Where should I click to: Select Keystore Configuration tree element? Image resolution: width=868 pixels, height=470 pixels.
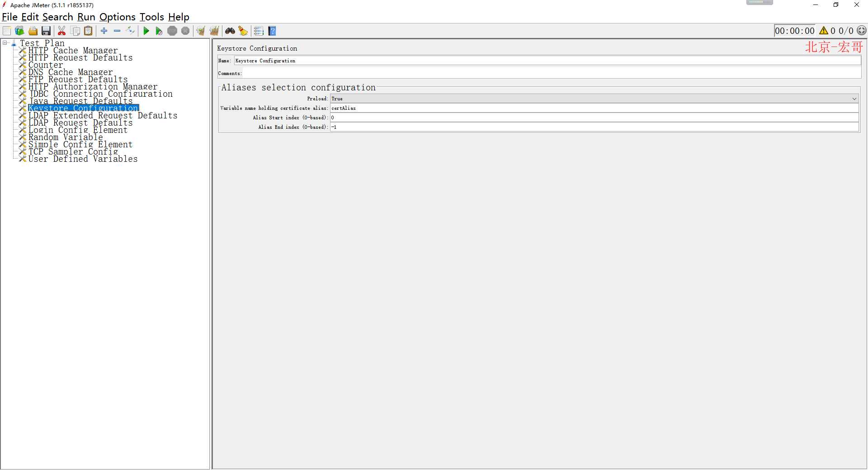coord(84,108)
